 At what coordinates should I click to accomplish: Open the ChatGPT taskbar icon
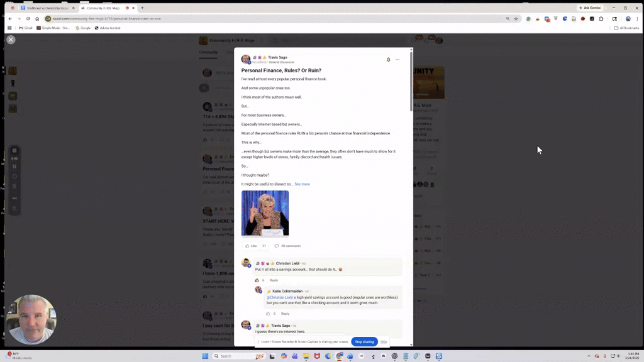click(x=395, y=356)
